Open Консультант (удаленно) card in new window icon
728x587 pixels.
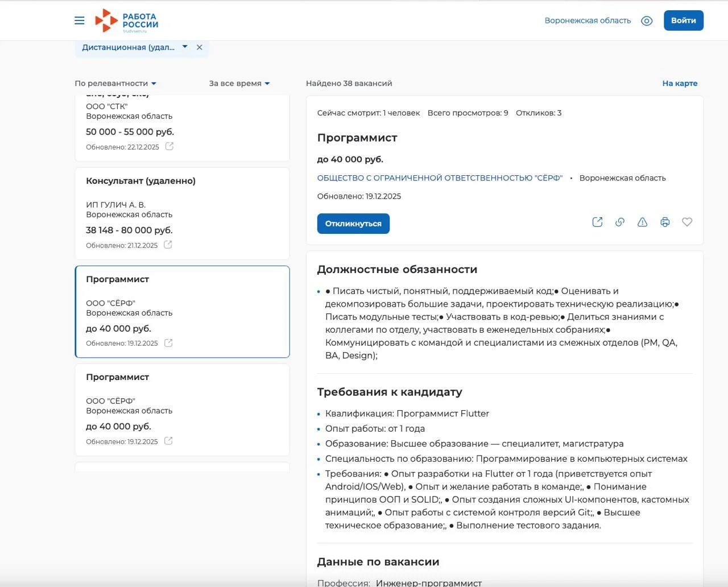(168, 245)
